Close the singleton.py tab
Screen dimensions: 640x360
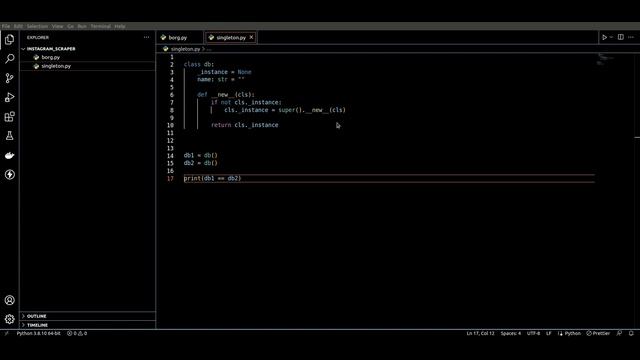251,37
